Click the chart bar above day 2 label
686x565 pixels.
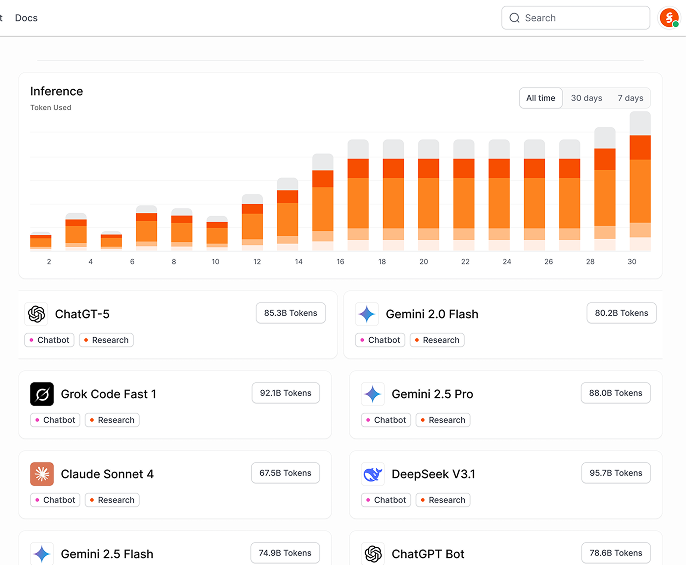click(41, 242)
